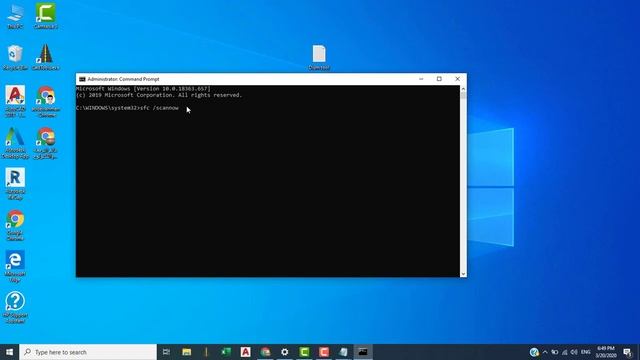
Task: Click the Command Prompt window title icon
Action: click(x=82, y=79)
